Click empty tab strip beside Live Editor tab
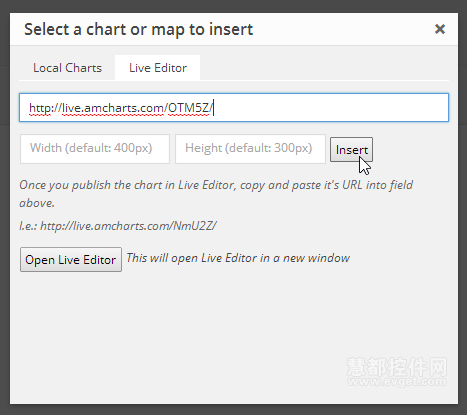This screenshot has width=467, height=415. pyautogui.click(x=323, y=68)
